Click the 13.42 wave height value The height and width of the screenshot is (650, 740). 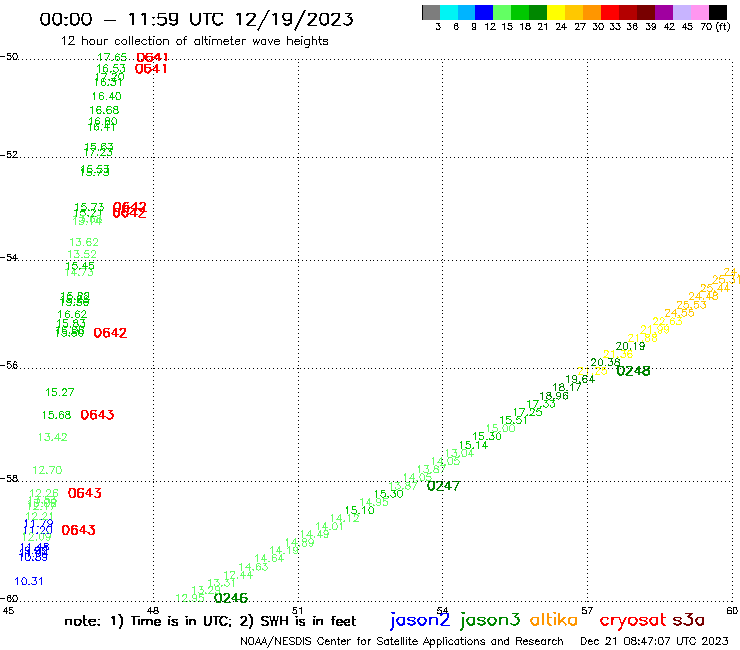[52, 437]
